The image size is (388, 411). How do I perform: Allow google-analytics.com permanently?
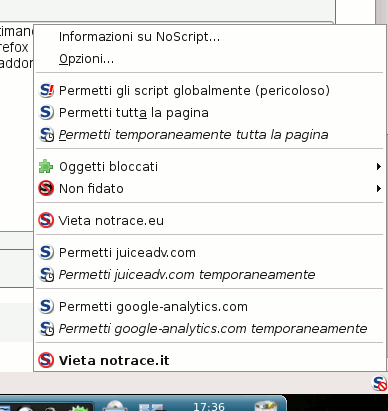pyautogui.click(x=209, y=307)
